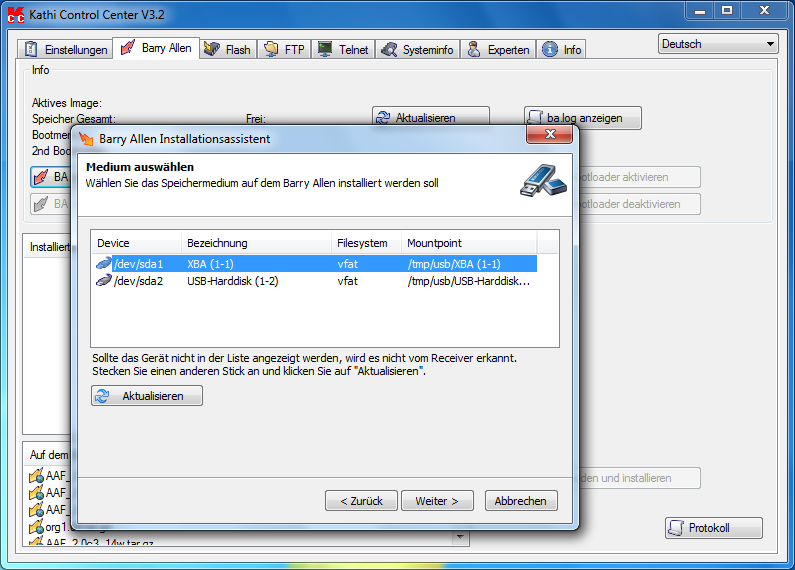This screenshot has width=795, height=570.
Task: Click the Barry Allen tab flash icon
Action: [127, 48]
